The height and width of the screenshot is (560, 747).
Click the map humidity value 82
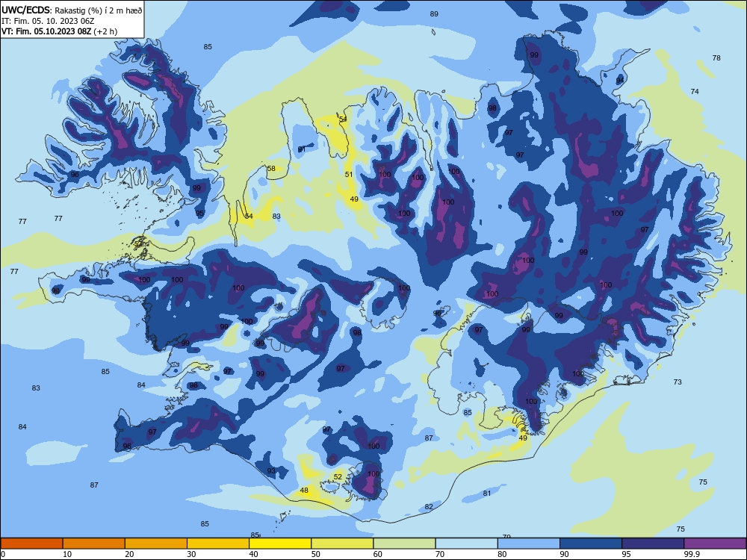tap(429, 507)
